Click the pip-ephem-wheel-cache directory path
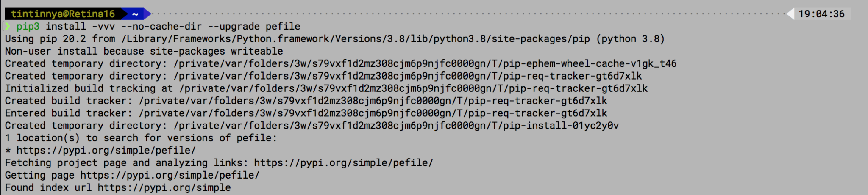The width and height of the screenshot is (868, 195). (425, 64)
